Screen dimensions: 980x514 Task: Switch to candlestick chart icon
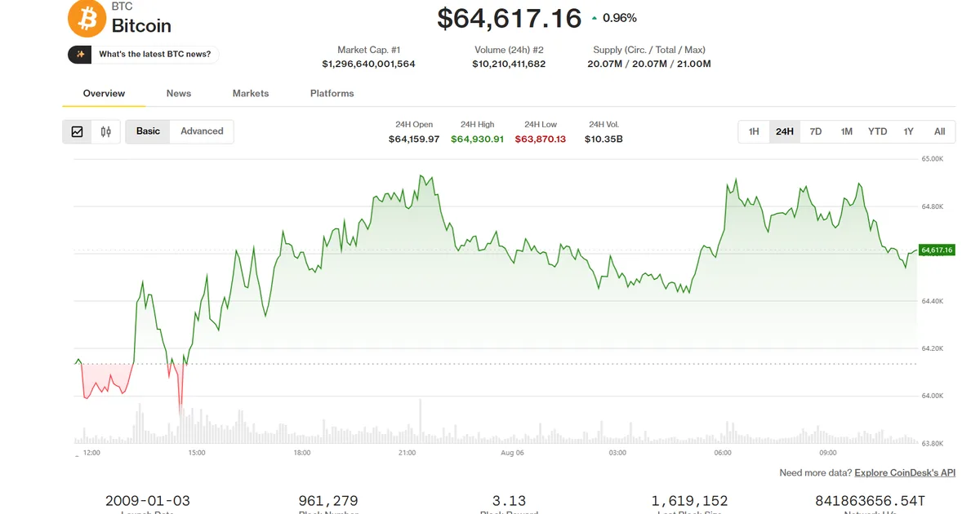(106, 131)
